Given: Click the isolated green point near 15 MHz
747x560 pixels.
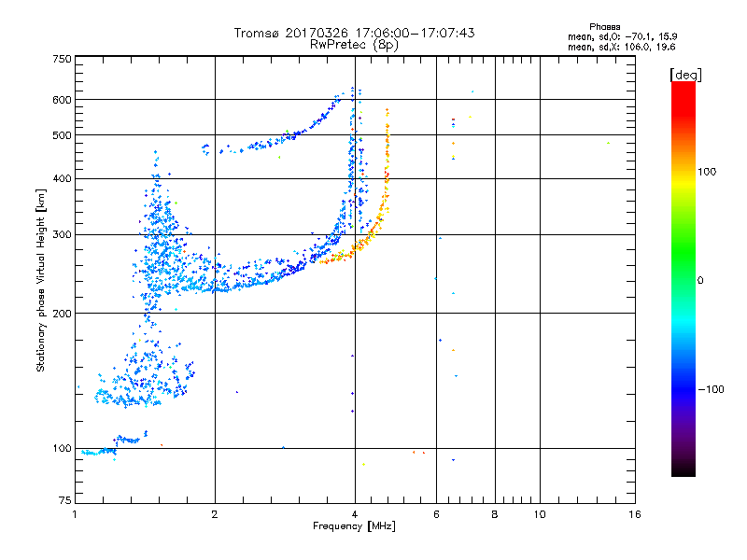Looking at the screenshot, I should (x=608, y=143).
